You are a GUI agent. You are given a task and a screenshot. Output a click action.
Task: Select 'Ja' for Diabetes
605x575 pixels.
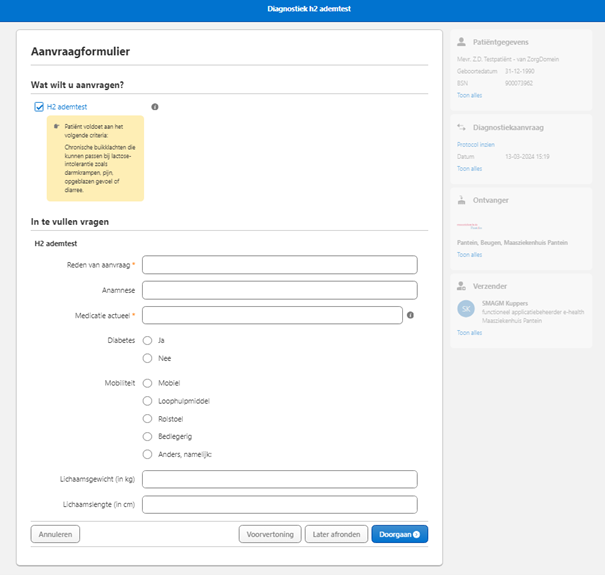[148, 340]
